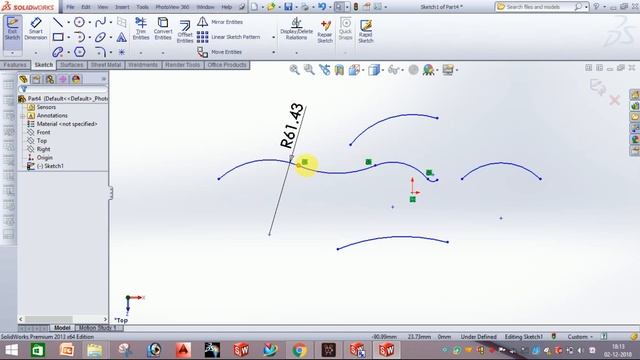The height and width of the screenshot is (360, 640).
Task: Open Display/Delete Relations
Action: pos(296,29)
